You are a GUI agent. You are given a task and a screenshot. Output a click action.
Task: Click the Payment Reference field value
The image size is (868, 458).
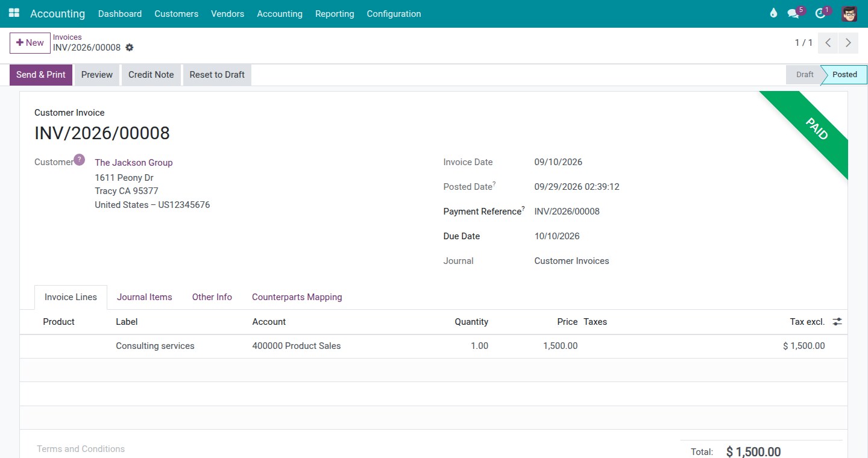pyautogui.click(x=567, y=212)
